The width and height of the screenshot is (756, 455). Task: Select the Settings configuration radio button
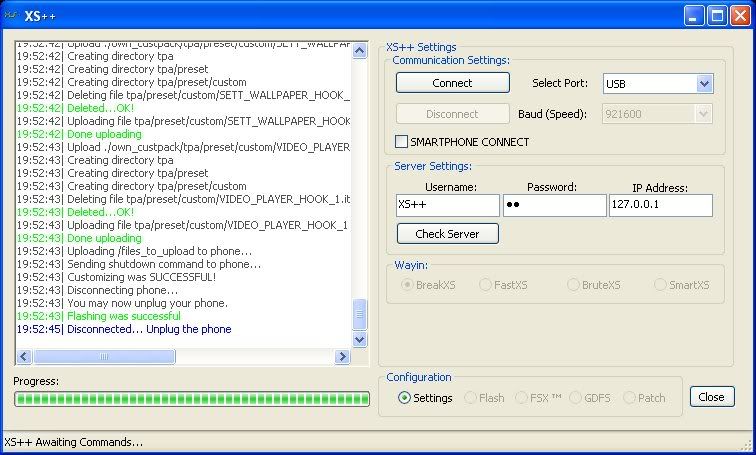tap(404, 397)
